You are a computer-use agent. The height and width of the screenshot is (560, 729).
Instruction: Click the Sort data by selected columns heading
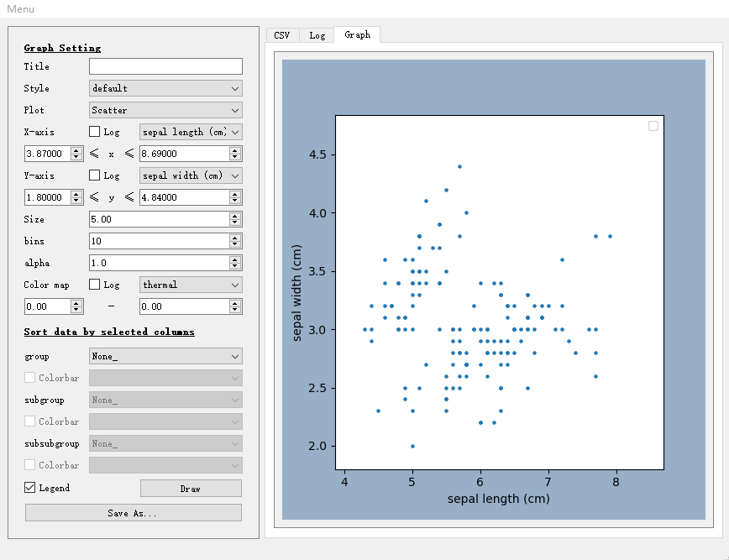(x=109, y=332)
